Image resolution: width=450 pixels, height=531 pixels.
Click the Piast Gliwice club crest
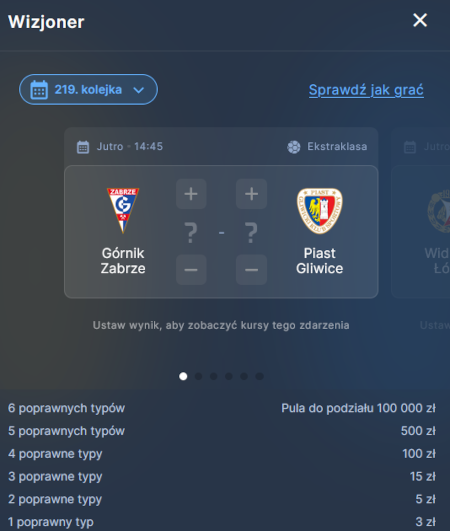(319, 211)
